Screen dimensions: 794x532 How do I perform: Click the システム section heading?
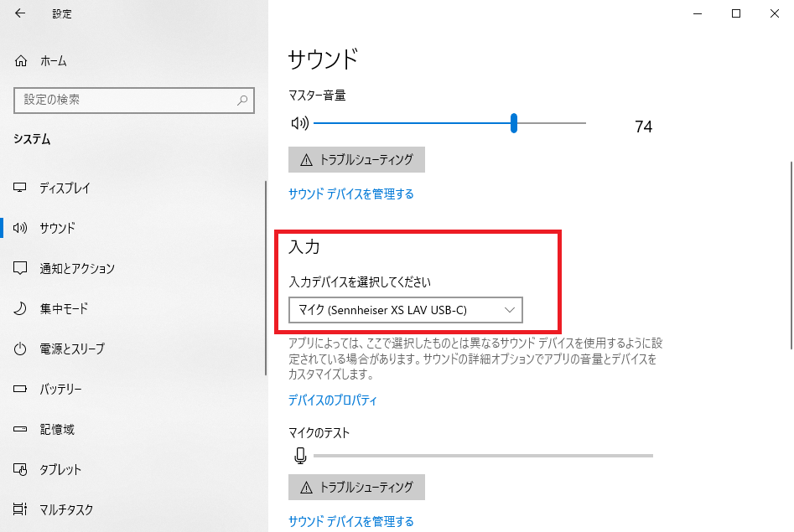coord(32,139)
